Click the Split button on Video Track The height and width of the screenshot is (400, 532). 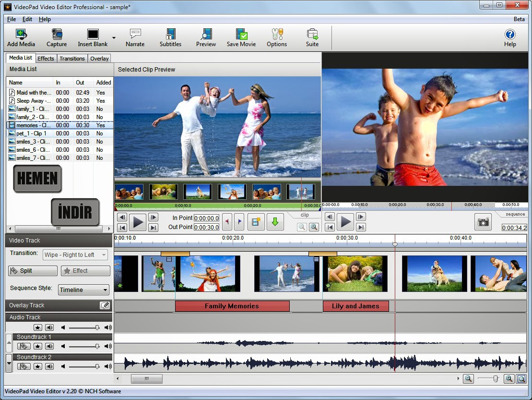(32, 270)
